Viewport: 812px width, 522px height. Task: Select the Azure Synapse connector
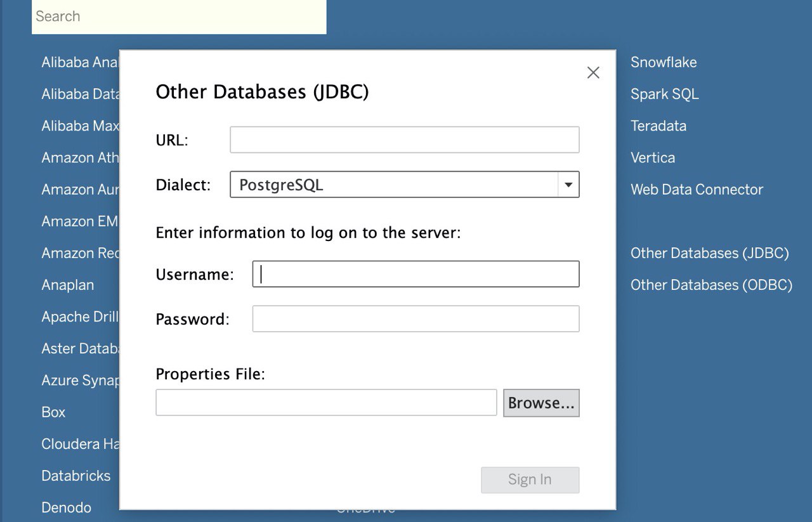point(81,380)
